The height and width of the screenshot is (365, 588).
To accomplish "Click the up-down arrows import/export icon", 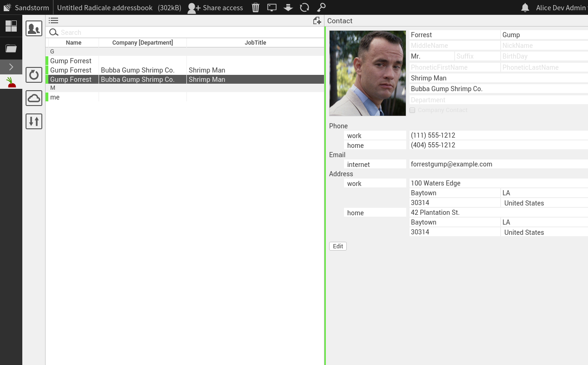I will 34,121.
